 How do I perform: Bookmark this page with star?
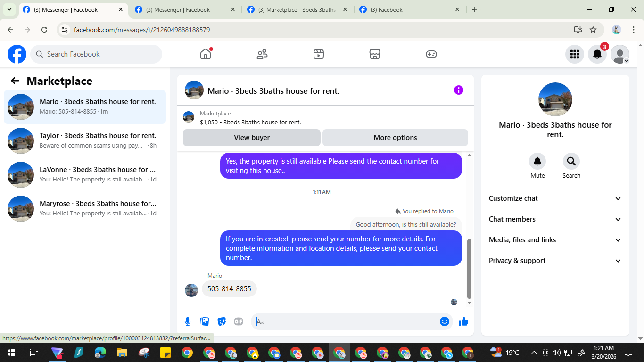(593, 30)
